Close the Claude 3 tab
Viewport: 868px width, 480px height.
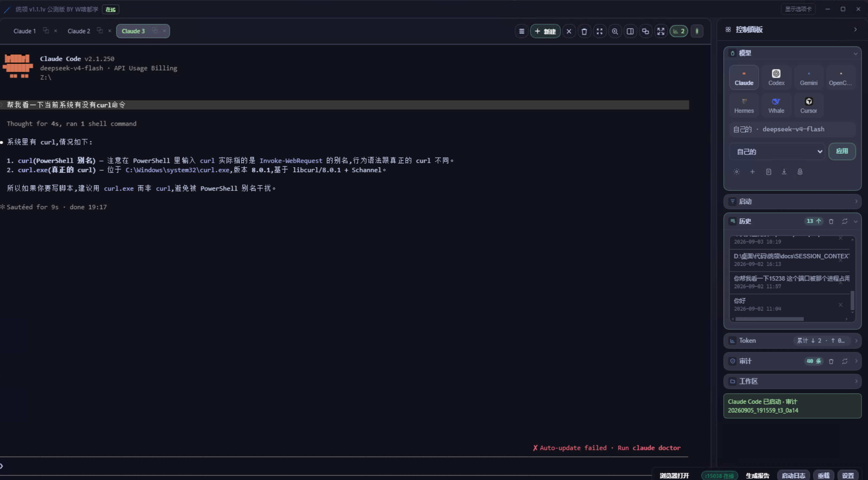point(164,31)
